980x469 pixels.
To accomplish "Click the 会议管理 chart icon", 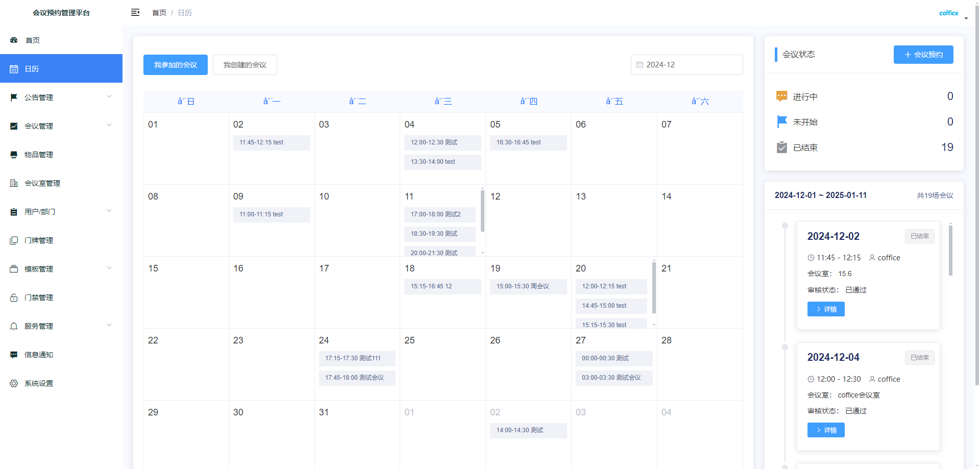I will pos(14,126).
